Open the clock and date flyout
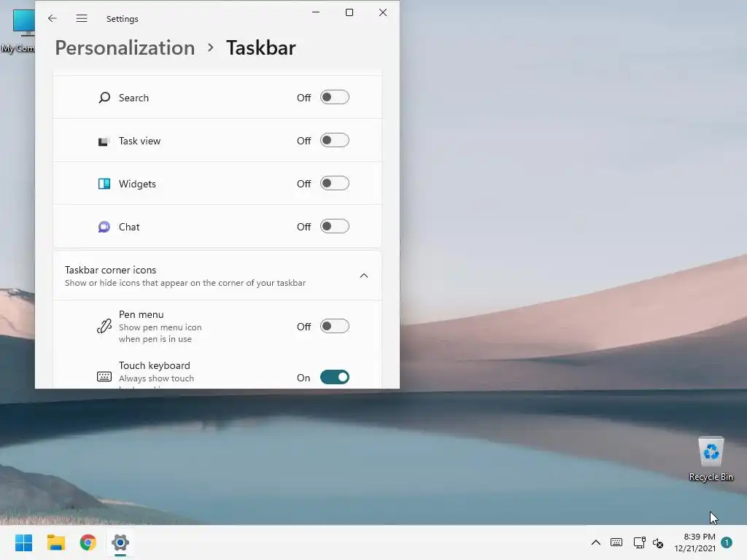The width and height of the screenshot is (747, 560). (694, 542)
